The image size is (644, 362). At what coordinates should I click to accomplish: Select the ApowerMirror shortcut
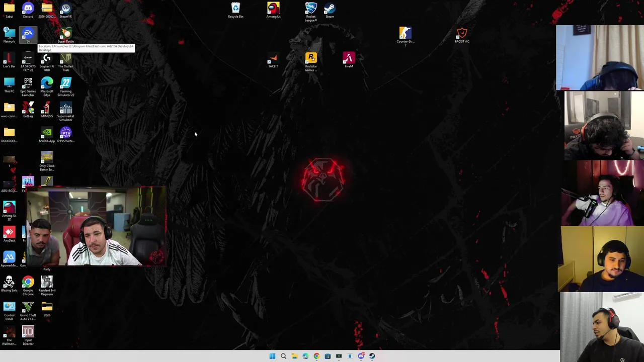9,259
